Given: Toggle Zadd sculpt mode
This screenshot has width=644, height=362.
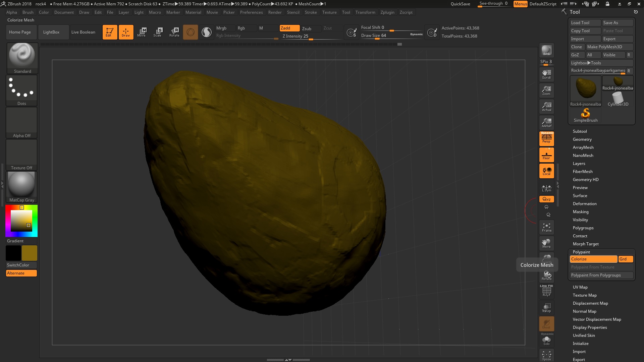Looking at the screenshot, I should click(x=289, y=28).
